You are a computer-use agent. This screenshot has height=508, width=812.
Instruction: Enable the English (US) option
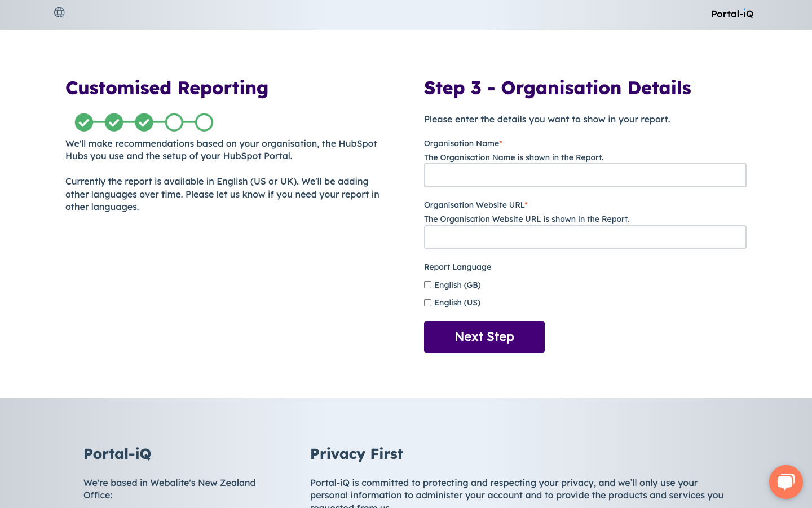(427, 303)
